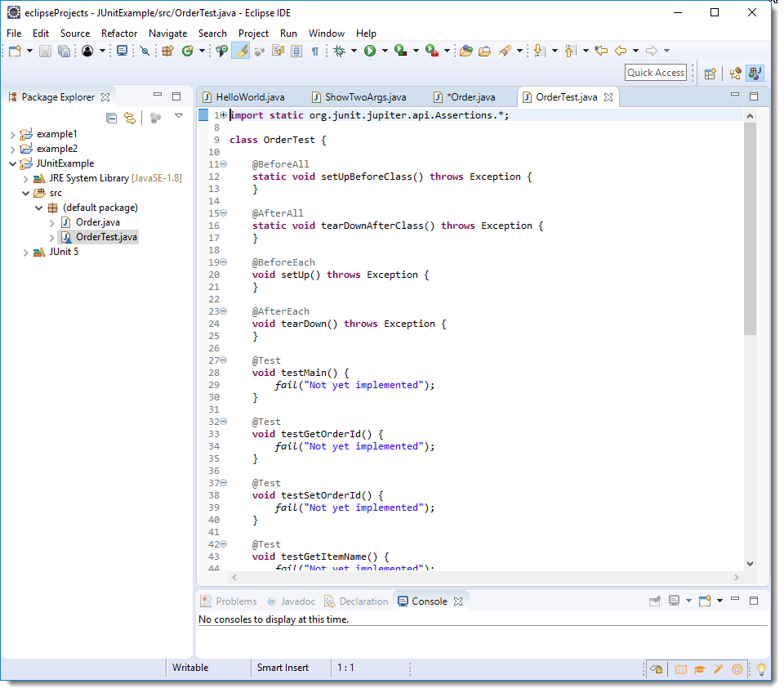Toggle Link with Editor in Package Explorer
The image size is (784, 693).
click(130, 118)
